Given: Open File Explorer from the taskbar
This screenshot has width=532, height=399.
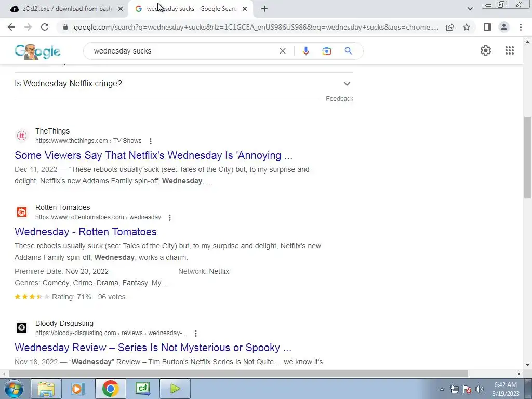Looking at the screenshot, I should pyautogui.click(x=46, y=389).
